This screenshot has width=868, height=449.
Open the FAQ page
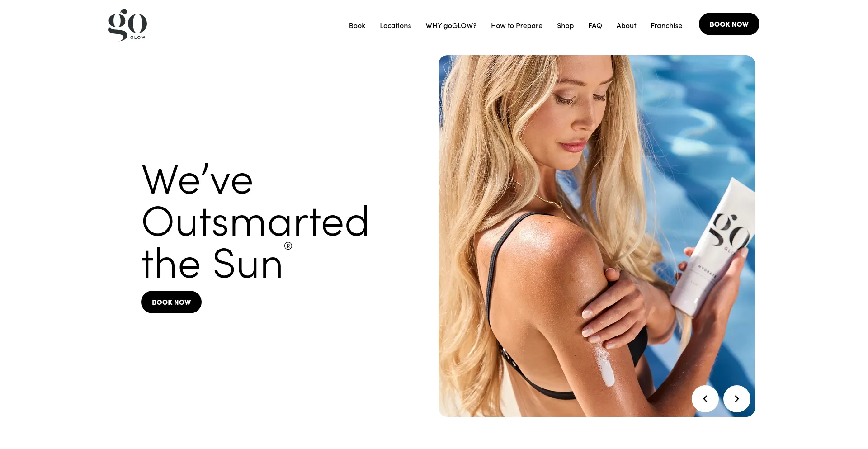coord(595,26)
